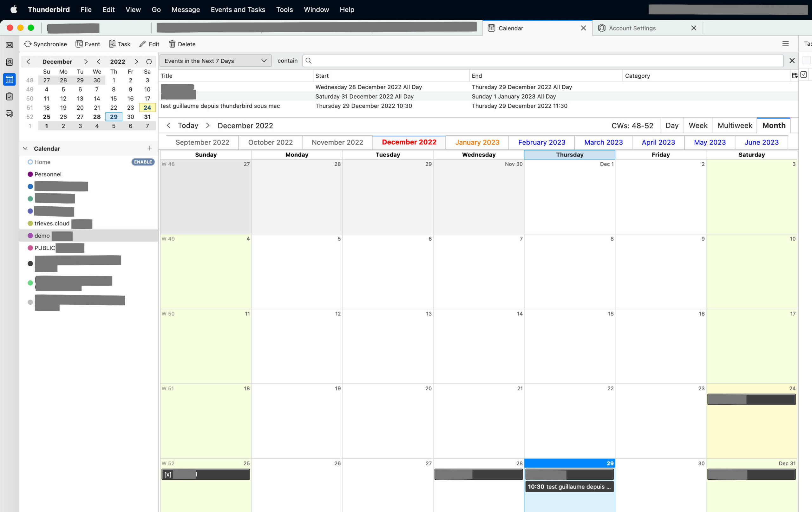Sort events by Title column
Screen dimensions: 812x512
(236, 76)
